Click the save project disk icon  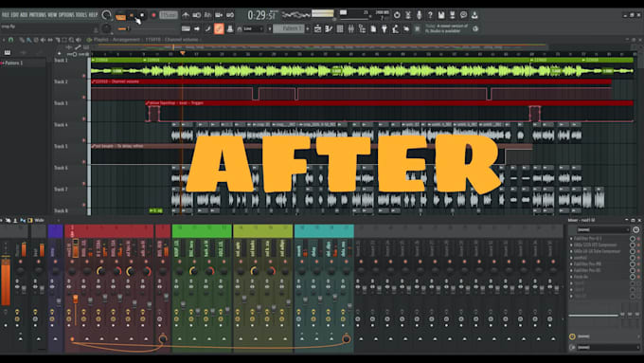click(x=441, y=15)
